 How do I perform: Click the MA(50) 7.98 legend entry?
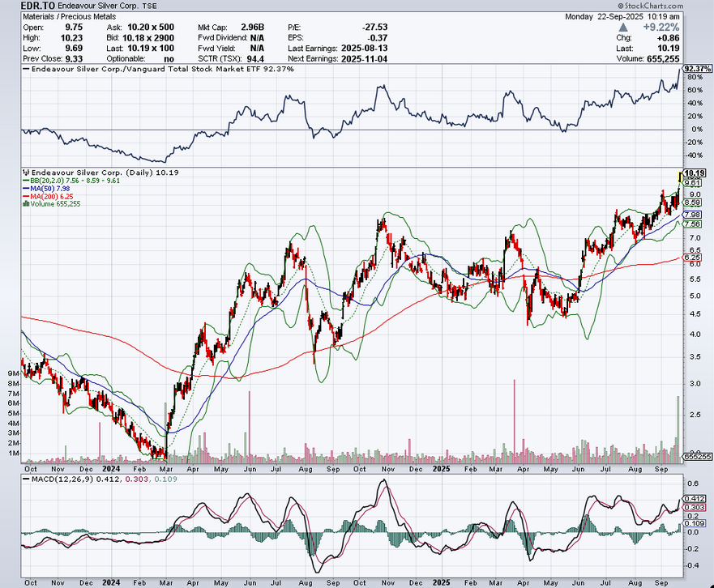46,189
